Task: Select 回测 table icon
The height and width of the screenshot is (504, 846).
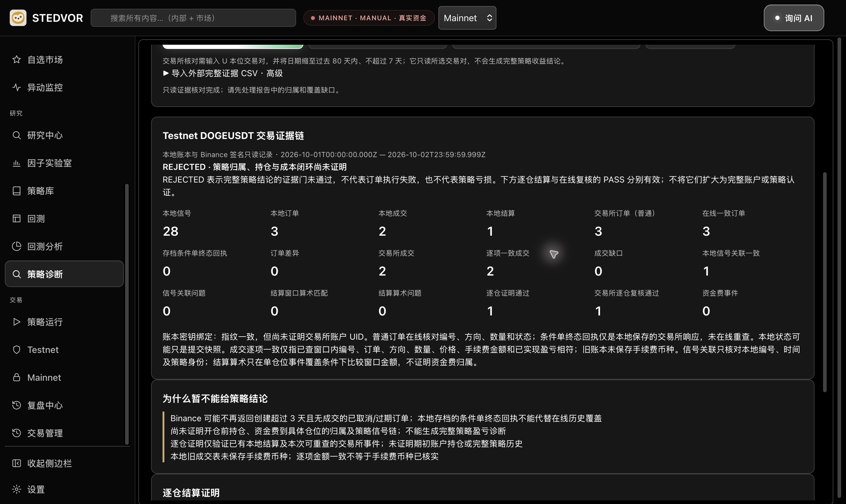Action: pyautogui.click(x=16, y=219)
